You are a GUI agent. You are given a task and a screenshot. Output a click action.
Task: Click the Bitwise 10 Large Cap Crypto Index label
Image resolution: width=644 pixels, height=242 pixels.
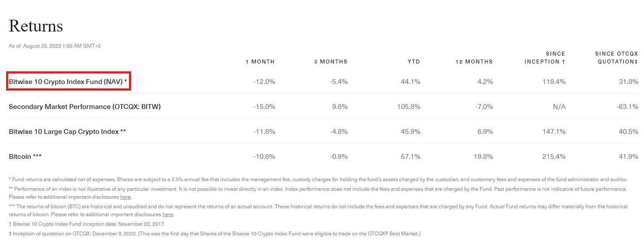pos(67,131)
